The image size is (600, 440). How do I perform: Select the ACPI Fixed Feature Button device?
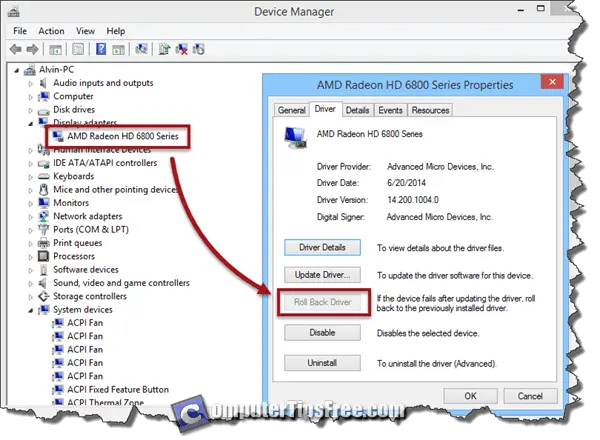pyautogui.click(x=118, y=389)
